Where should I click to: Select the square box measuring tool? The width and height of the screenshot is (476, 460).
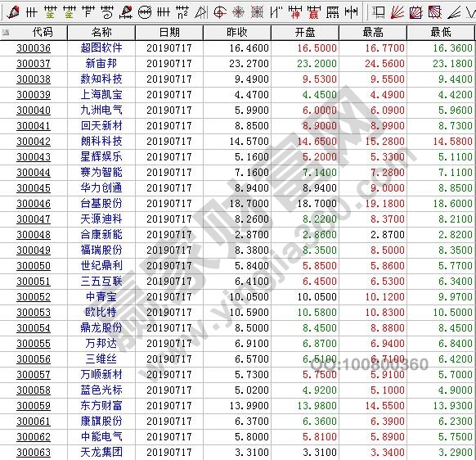click(x=379, y=12)
